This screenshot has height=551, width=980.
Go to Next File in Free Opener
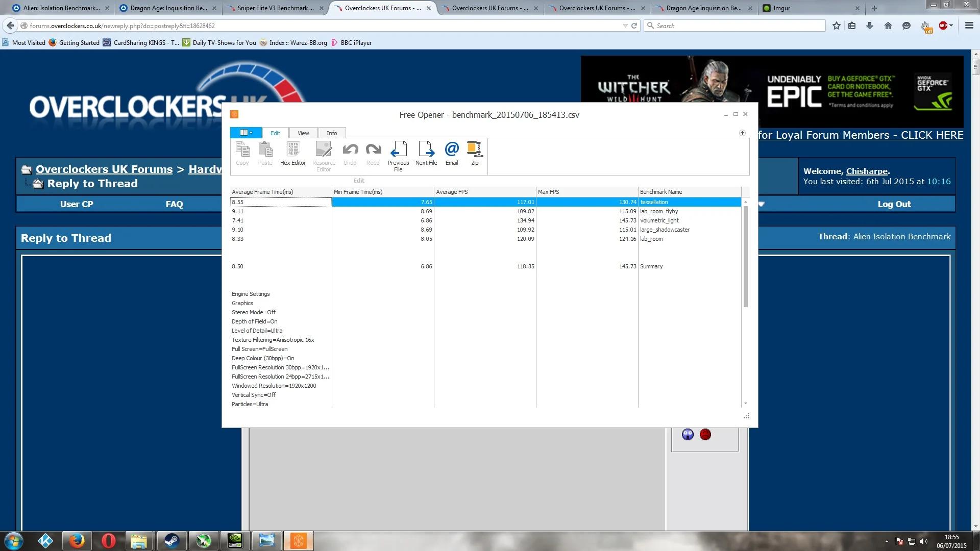click(x=426, y=153)
